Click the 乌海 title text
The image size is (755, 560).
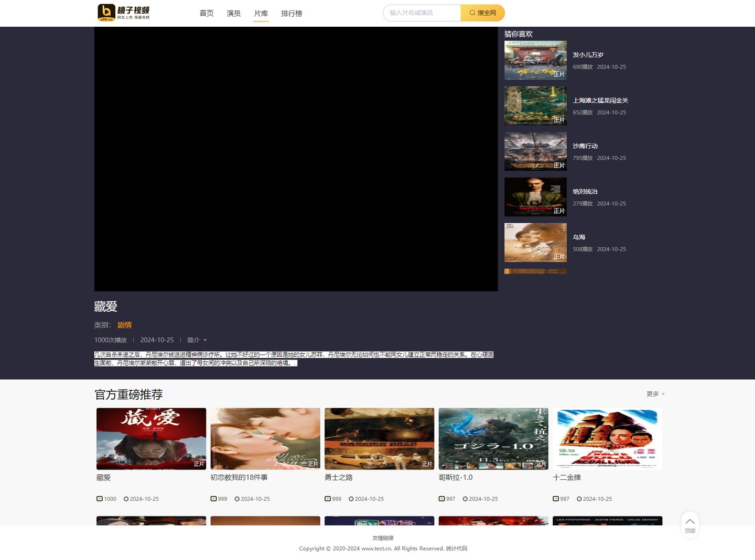click(x=579, y=237)
